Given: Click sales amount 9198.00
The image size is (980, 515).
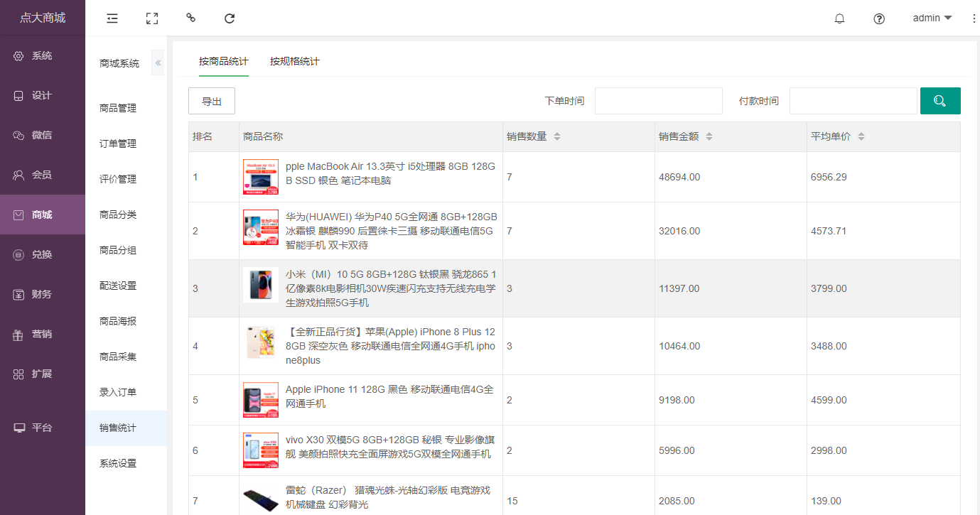Looking at the screenshot, I should coord(677,400).
